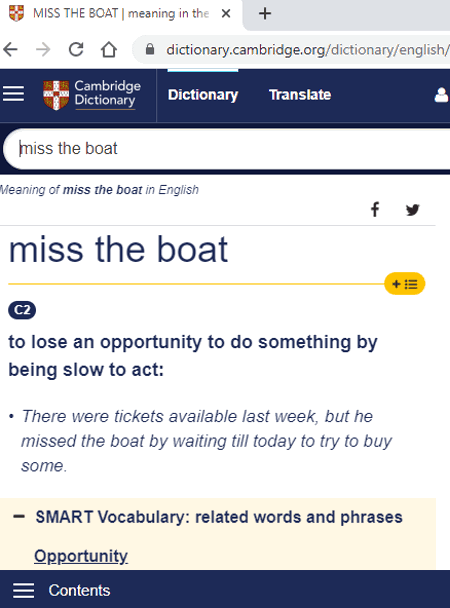Reload the page with refresh icon
The height and width of the screenshot is (608, 450).
(x=76, y=49)
